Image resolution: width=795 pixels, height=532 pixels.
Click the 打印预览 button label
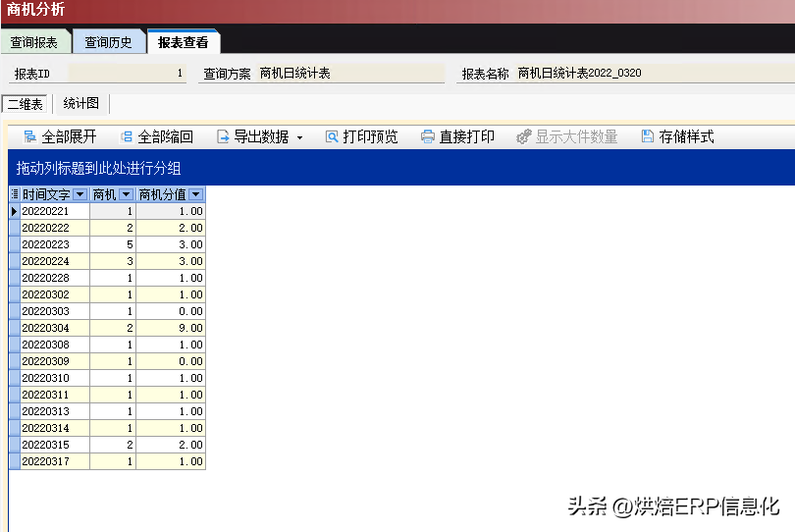[371, 136]
